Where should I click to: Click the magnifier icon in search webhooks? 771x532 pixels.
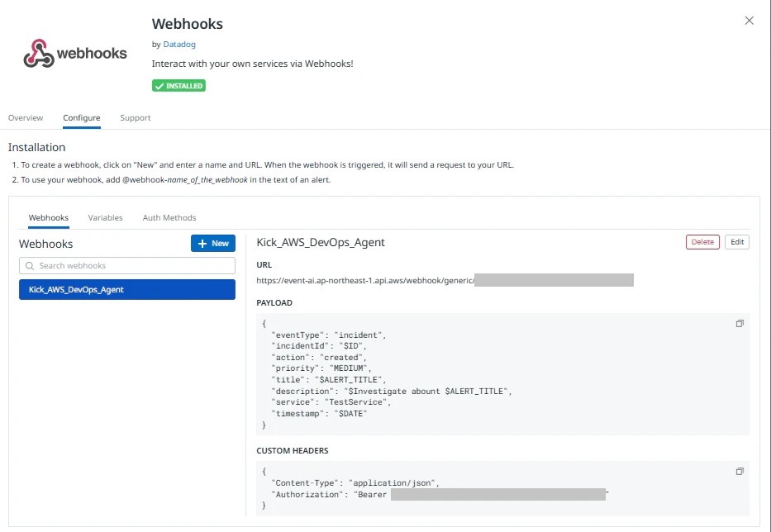[30, 266]
